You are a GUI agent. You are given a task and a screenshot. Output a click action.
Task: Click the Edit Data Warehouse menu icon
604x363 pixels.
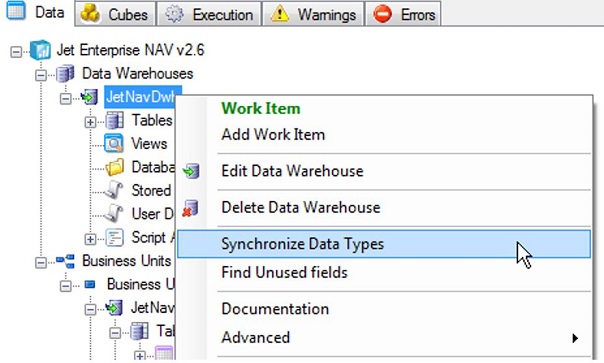(191, 171)
